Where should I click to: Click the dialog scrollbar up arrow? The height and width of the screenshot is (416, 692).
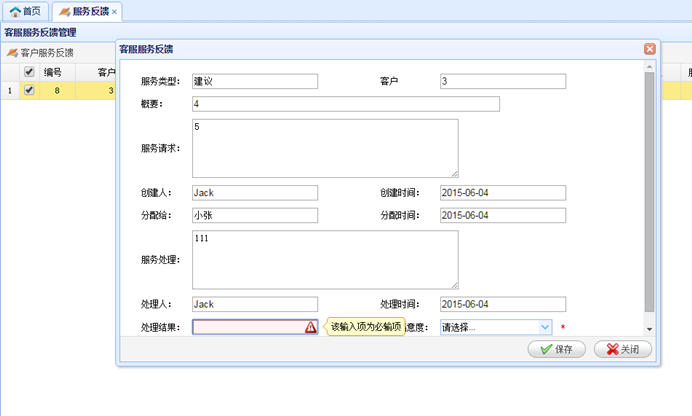[x=649, y=67]
